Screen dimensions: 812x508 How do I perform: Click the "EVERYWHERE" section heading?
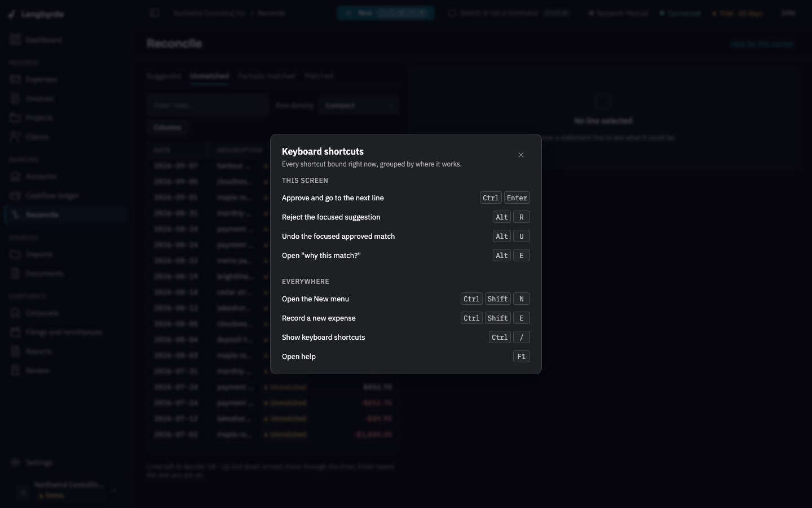click(306, 282)
